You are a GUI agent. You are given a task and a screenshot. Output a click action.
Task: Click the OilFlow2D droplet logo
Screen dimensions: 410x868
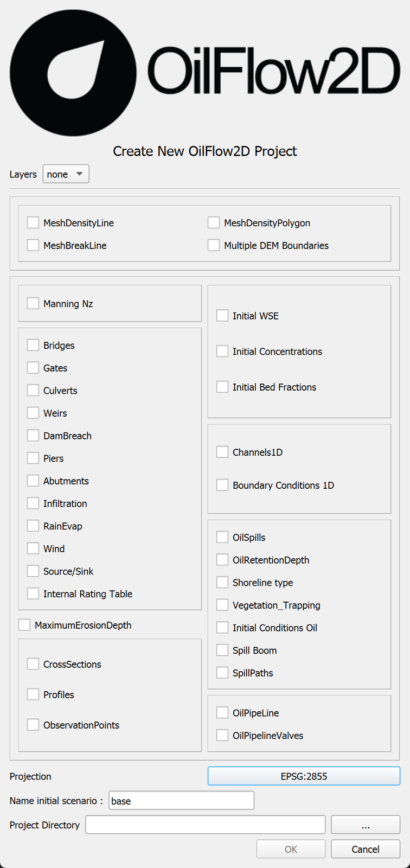coord(73,72)
